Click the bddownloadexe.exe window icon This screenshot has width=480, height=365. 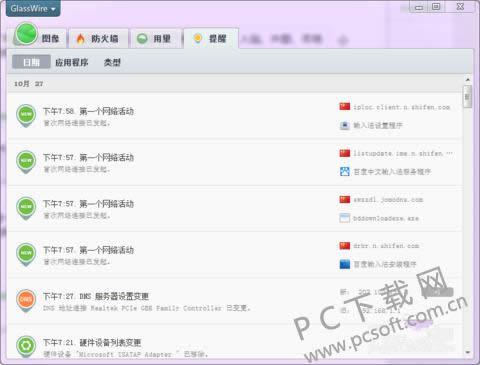coord(344,218)
